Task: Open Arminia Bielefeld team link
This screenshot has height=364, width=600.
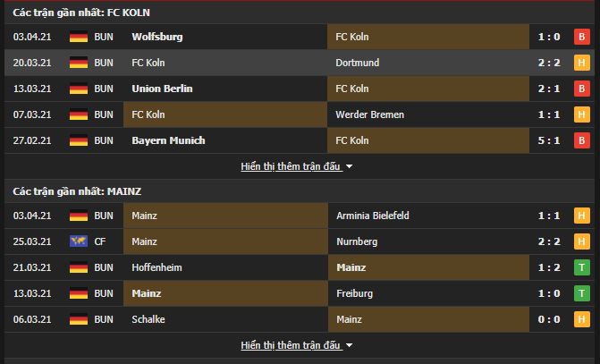Action: point(373,216)
